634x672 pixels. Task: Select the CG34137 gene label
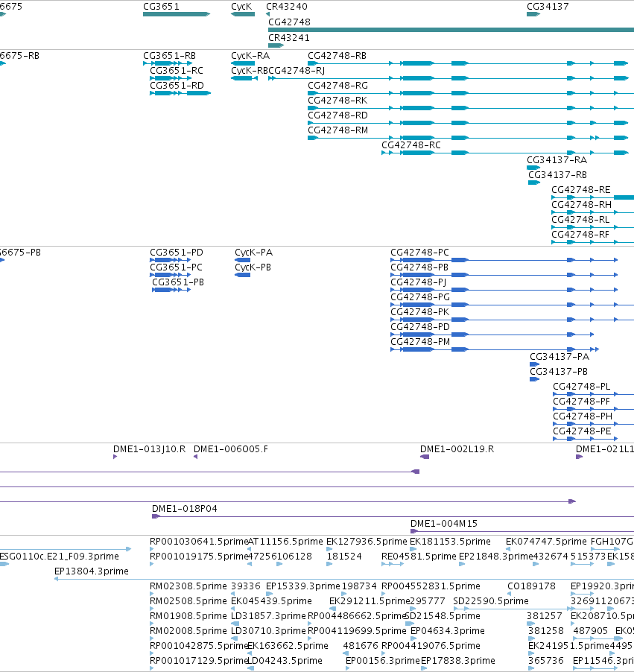(548, 7)
